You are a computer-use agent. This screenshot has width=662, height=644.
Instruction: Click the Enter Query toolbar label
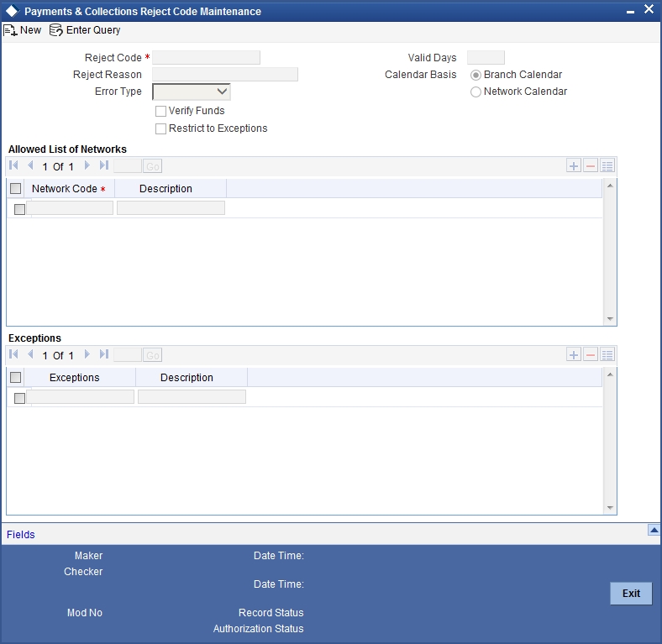click(x=93, y=30)
